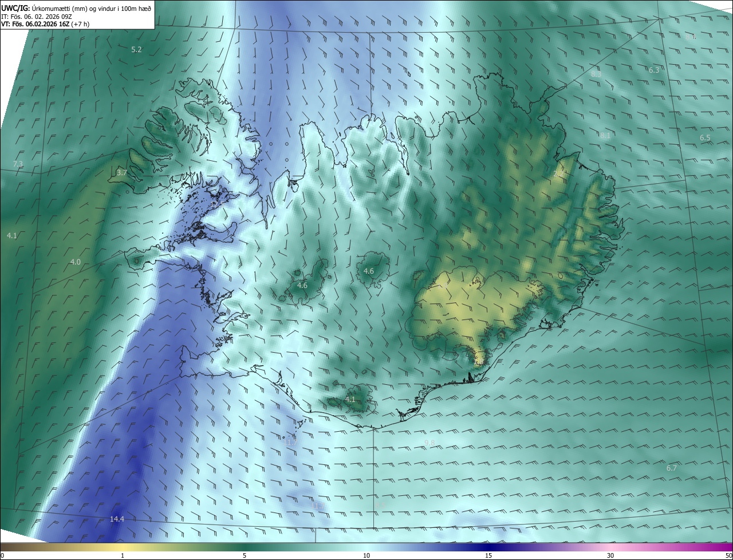The width and height of the screenshot is (733, 560).
Task: Click the 7.3 value label at the map edge
Action: [18, 164]
